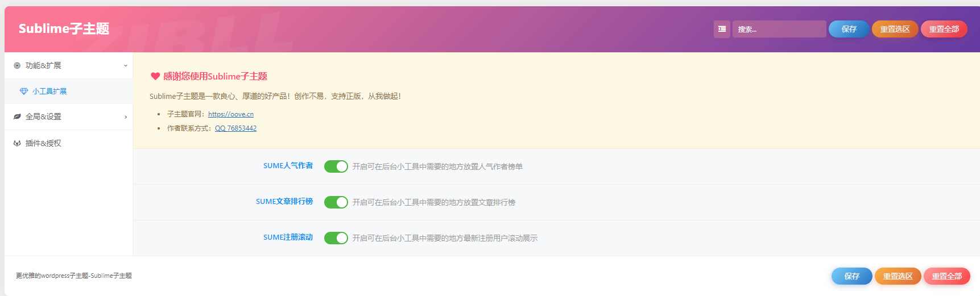Collapse the 功能&扩展 section chevron
This screenshot has width=980, height=296.
point(126,65)
